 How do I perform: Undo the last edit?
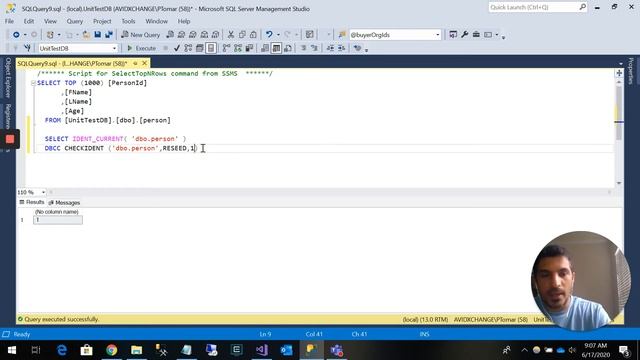[269, 35]
